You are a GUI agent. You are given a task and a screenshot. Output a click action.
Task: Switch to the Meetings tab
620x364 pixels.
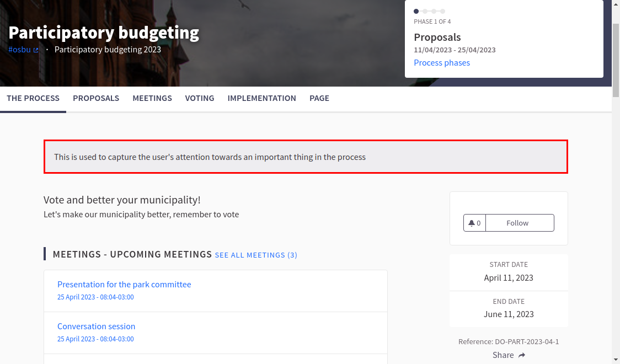point(152,98)
